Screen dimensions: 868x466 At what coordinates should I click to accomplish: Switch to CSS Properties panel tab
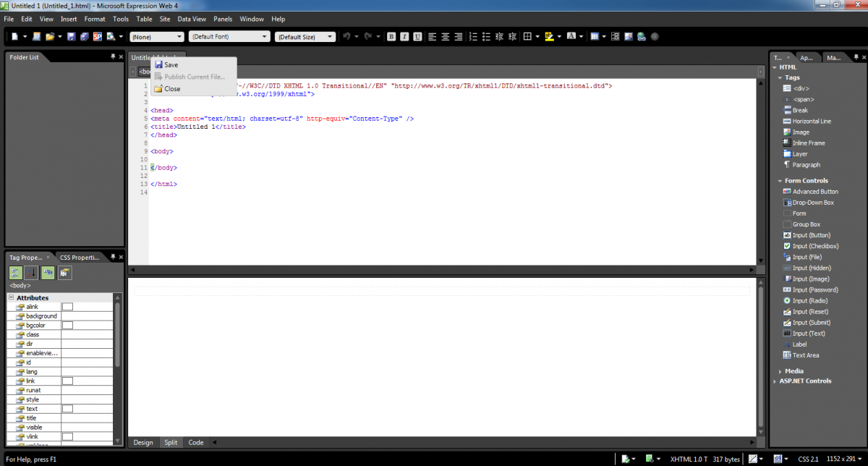click(x=81, y=257)
